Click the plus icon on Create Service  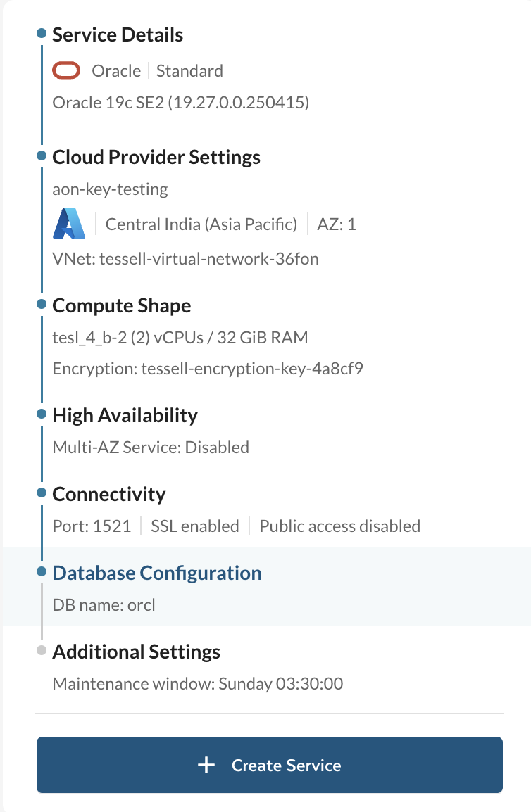(206, 766)
